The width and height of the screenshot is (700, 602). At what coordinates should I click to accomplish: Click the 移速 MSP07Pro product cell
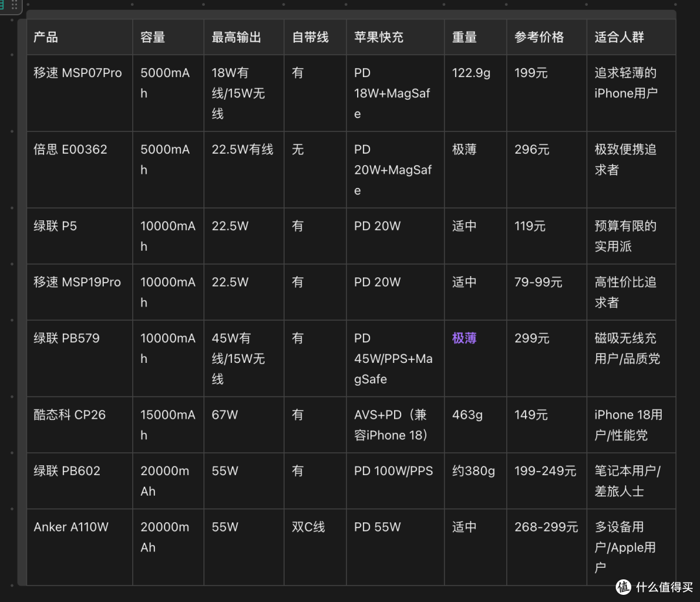[80, 93]
